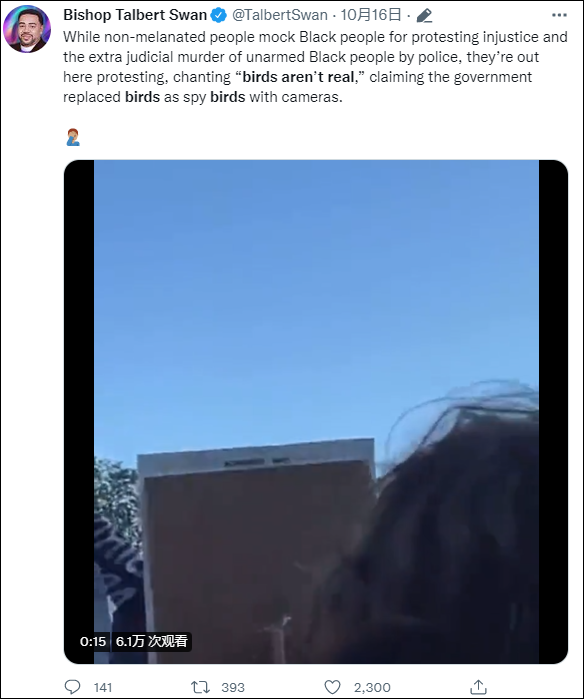Click the Bishop Talbert Swan display name

(x=135, y=15)
